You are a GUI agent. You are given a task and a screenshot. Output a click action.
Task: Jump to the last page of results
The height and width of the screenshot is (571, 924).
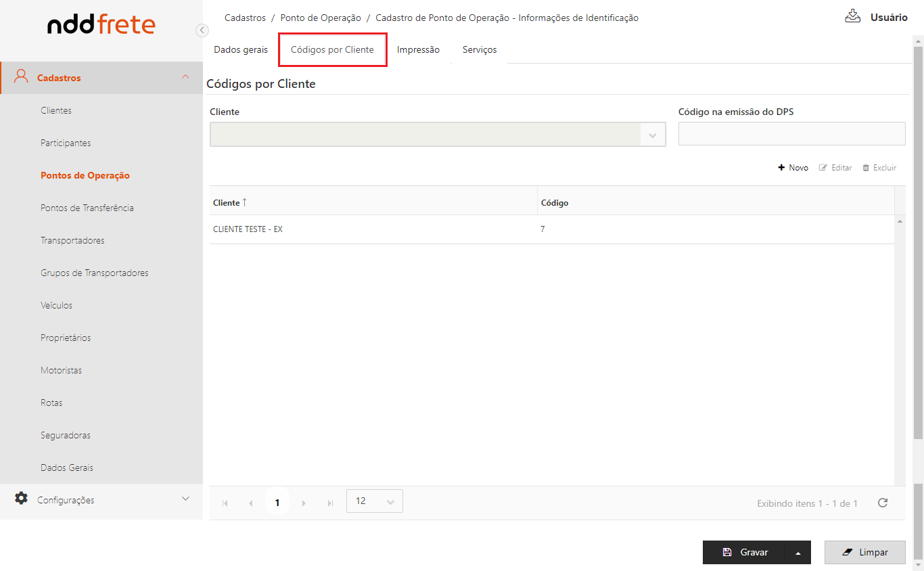pyautogui.click(x=330, y=503)
